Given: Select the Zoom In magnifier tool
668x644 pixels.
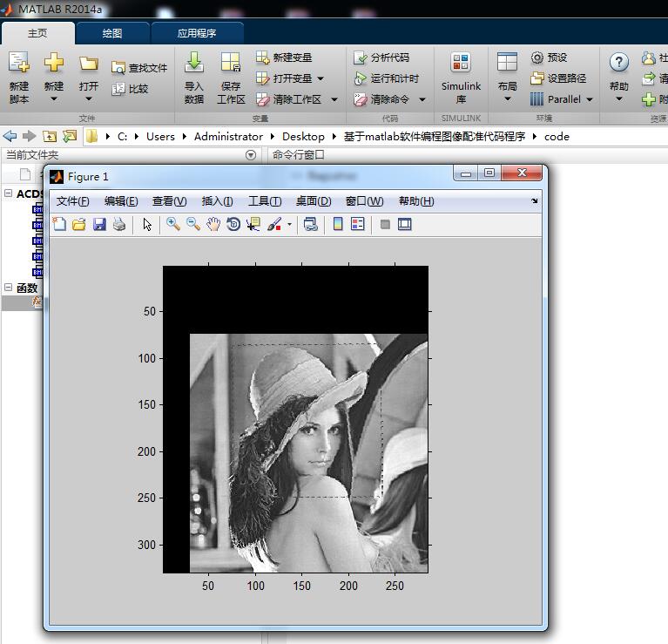Looking at the screenshot, I should click(173, 224).
